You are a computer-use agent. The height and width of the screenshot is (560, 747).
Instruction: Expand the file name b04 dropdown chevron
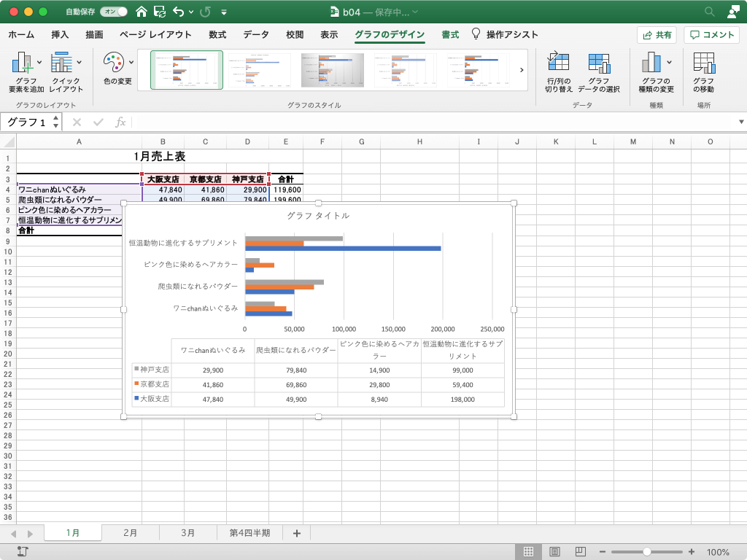415,12
